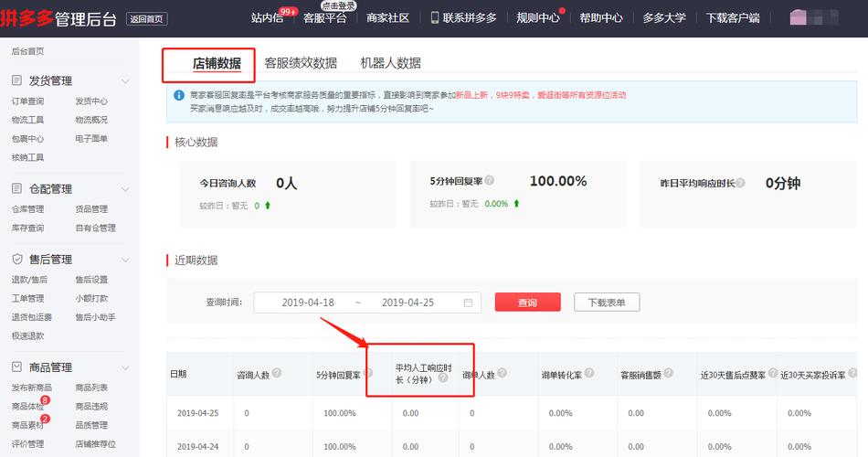Screen dimensions: 868x457
Task: Collapse the 发货管理 section chevron
Action: (126, 81)
